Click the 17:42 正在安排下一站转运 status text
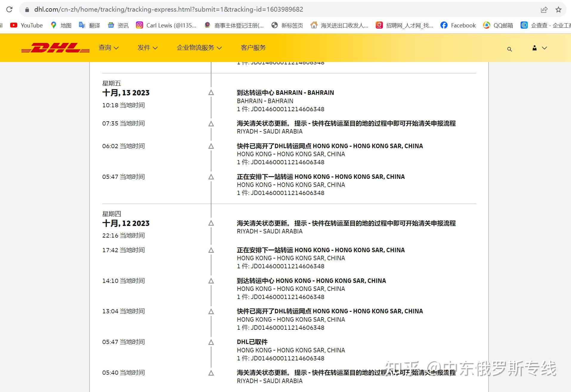Viewport: 571px width, 392px height. tap(321, 250)
